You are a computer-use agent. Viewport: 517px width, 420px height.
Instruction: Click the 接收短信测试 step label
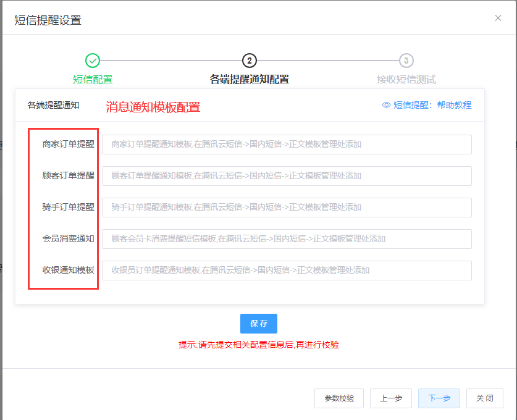pyautogui.click(x=406, y=80)
